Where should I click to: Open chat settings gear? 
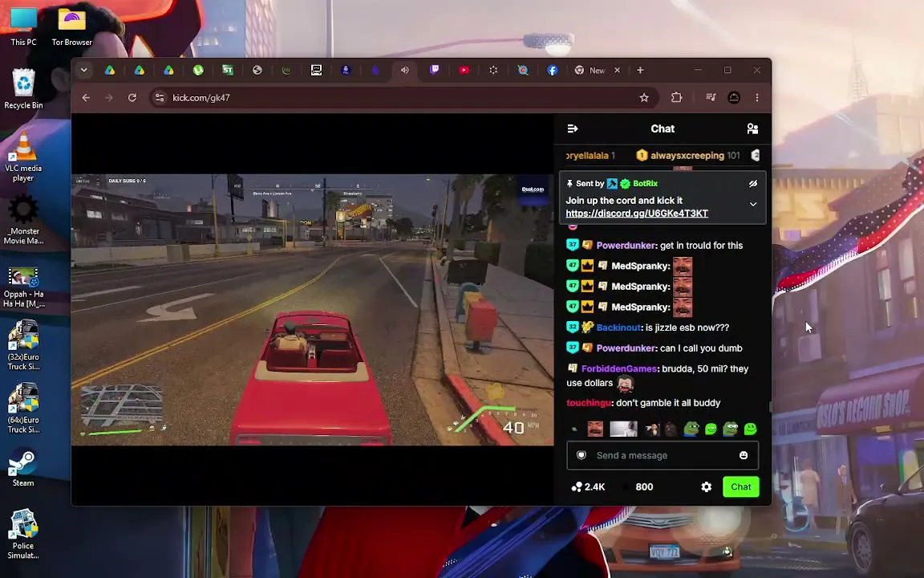click(x=706, y=486)
